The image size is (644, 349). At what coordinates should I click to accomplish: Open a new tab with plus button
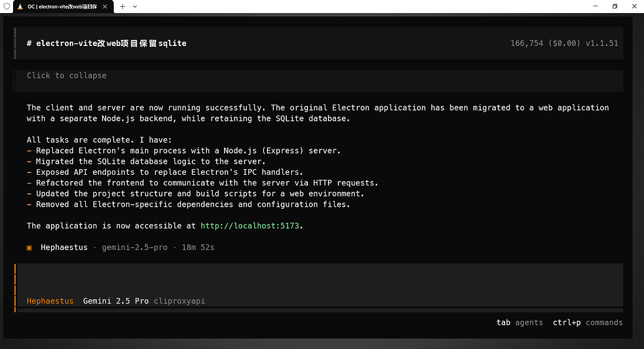(123, 7)
